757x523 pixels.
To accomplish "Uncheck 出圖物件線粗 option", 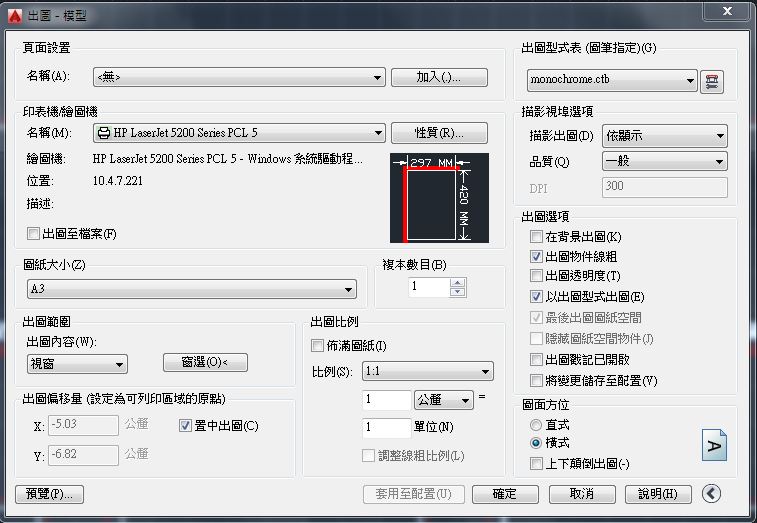I will click(x=536, y=256).
